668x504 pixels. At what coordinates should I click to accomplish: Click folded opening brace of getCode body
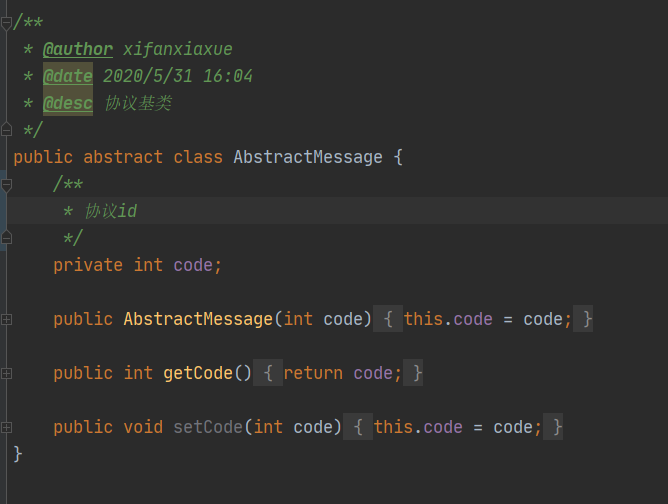click(x=267, y=373)
